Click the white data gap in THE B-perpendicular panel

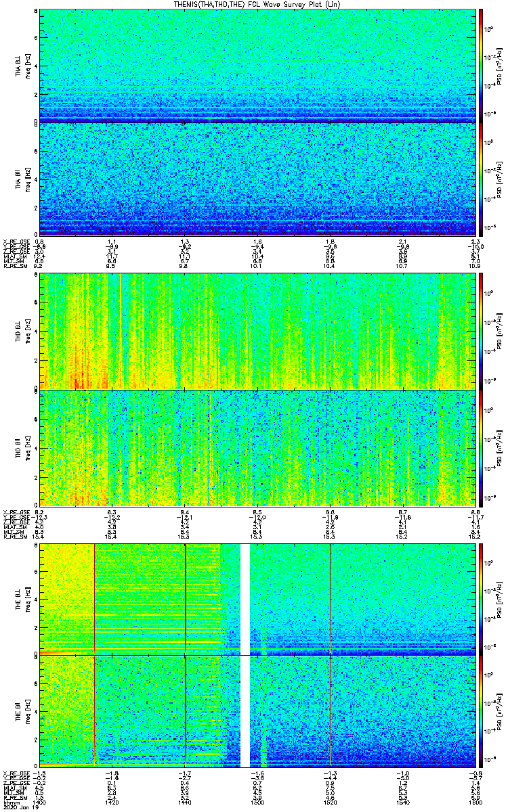(245, 599)
